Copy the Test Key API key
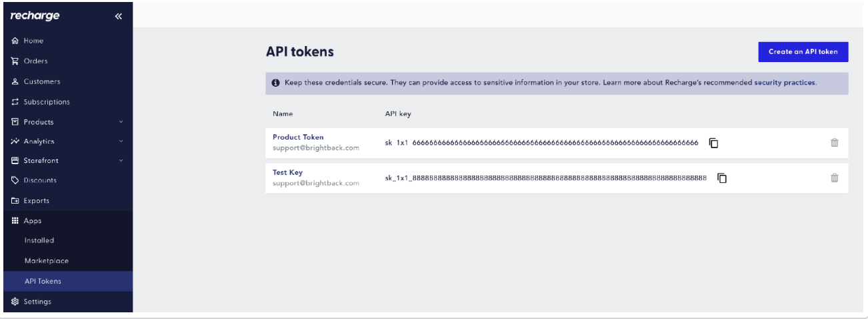This screenshot has width=868, height=319. [721, 178]
